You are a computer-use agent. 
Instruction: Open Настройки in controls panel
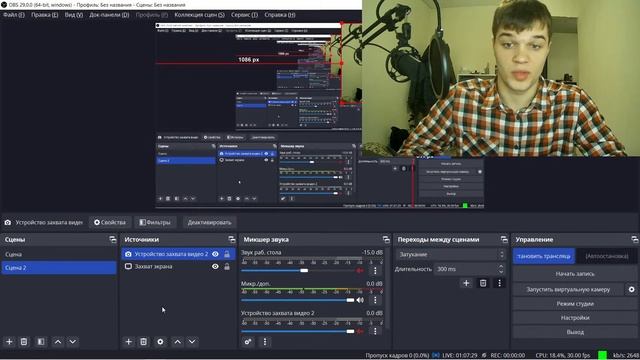click(x=575, y=318)
